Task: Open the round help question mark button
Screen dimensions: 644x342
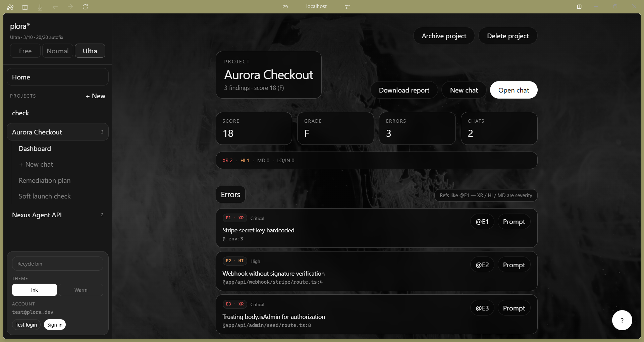Action: tap(622, 320)
